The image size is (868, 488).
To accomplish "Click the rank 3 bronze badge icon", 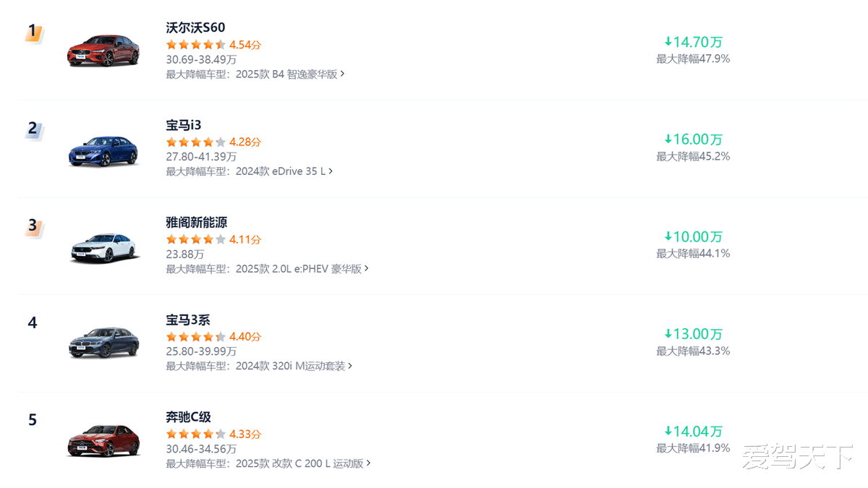I will (x=33, y=226).
